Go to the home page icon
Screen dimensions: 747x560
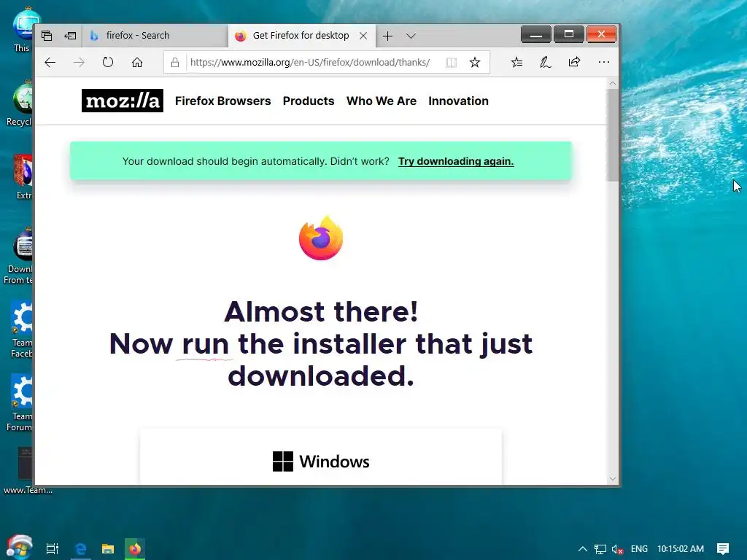[x=137, y=63]
